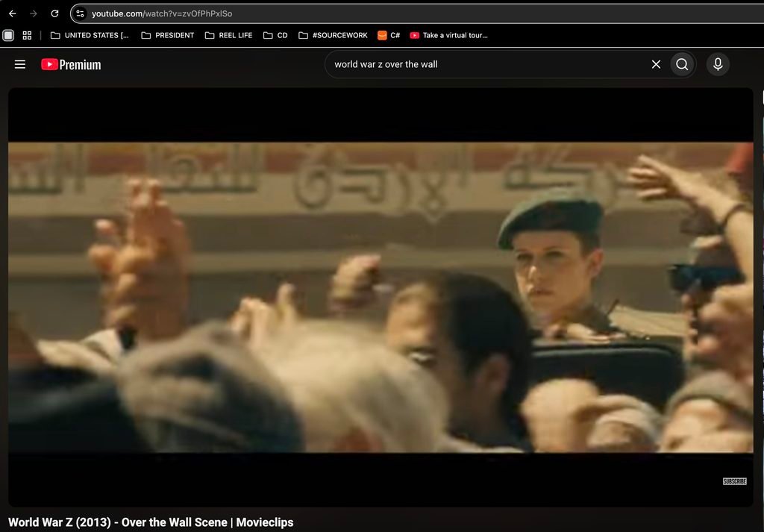Click the SUBSCRIBE watermark in video
The height and width of the screenshot is (532, 764).
pos(735,481)
